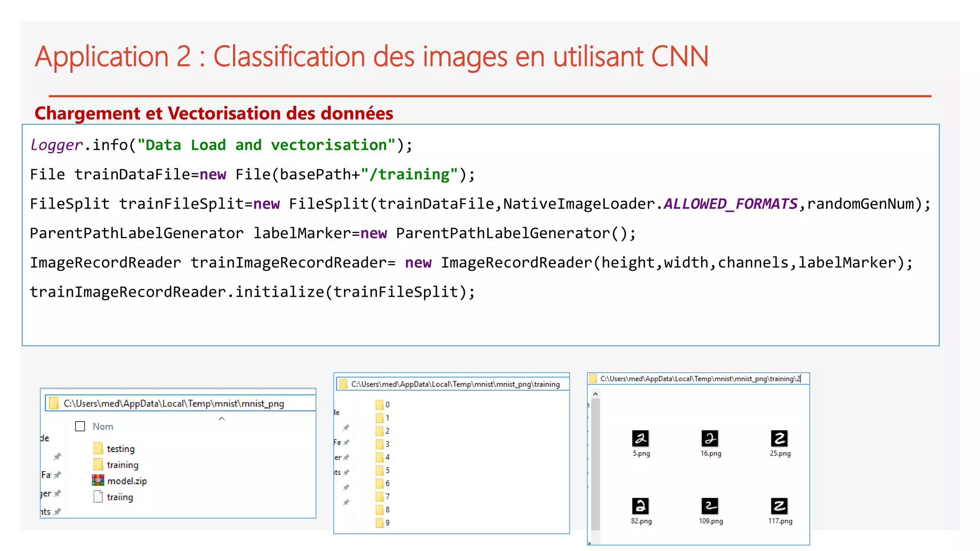This screenshot has height=551, width=980.
Task: Click the pin icon next to Fa in mnist_png window
Action: coord(57,475)
